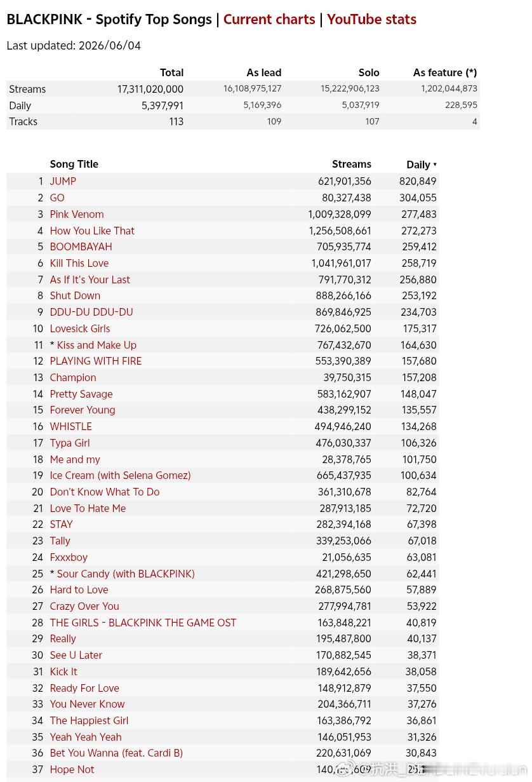Click the Streams column header

point(352,164)
